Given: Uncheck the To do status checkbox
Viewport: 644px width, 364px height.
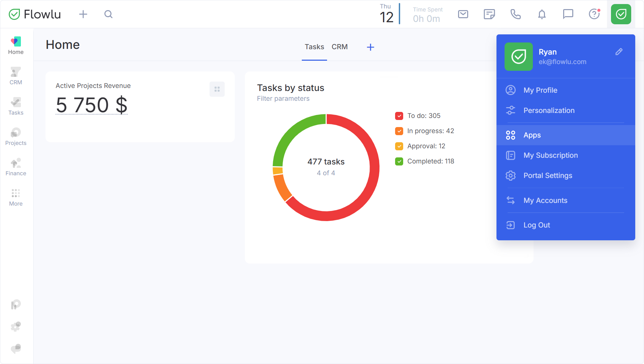Looking at the screenshot, I should (399, 116).
